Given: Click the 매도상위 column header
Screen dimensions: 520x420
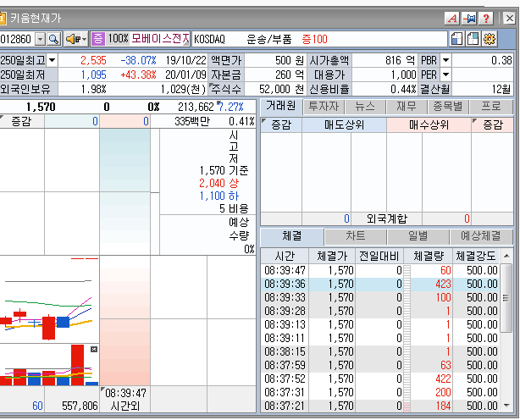Looking at the screenshot, I should [344, 125].
